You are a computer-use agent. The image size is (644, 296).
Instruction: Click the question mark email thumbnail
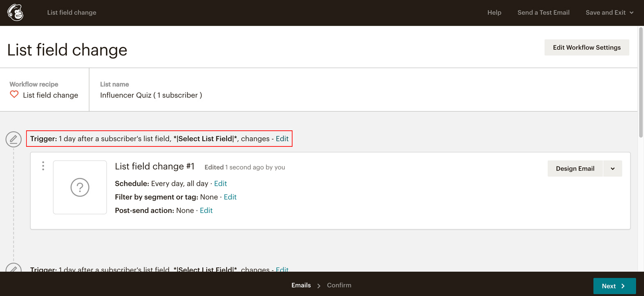(x=80, y=187)
